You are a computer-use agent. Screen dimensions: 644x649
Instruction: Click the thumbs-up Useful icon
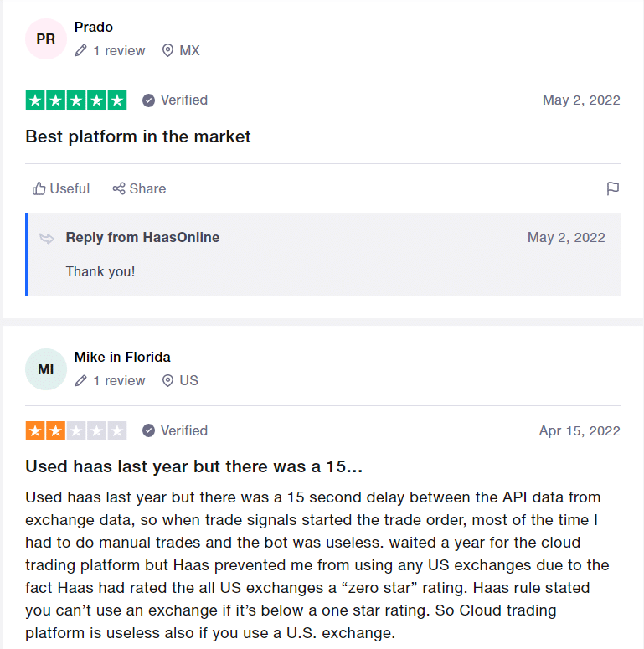pyautogui.click(x=39, y=188)
